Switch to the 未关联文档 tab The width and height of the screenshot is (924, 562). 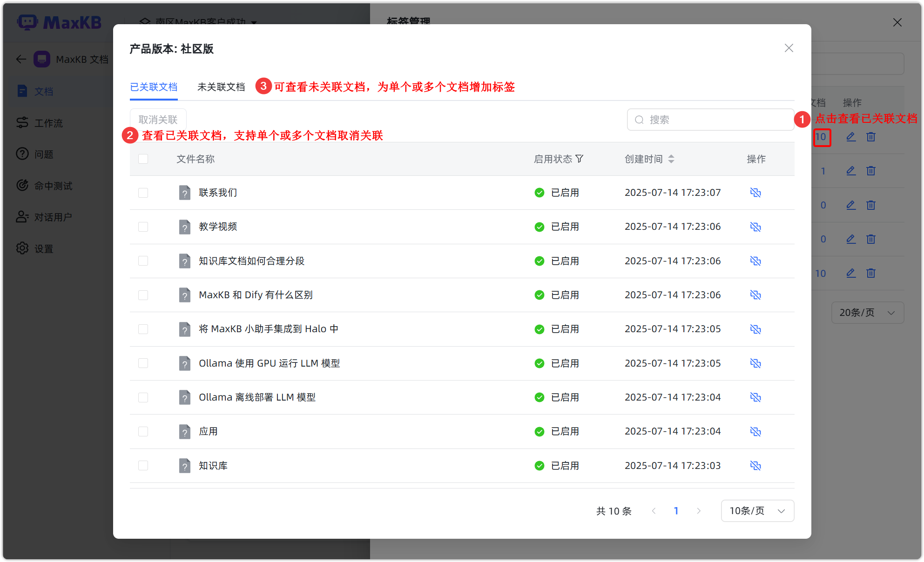tap(222, 87)
